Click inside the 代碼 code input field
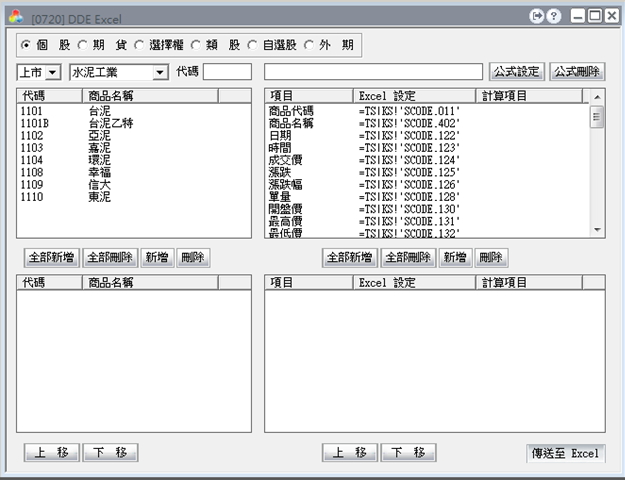Screen dimensions: 625x480 [228, 72]
